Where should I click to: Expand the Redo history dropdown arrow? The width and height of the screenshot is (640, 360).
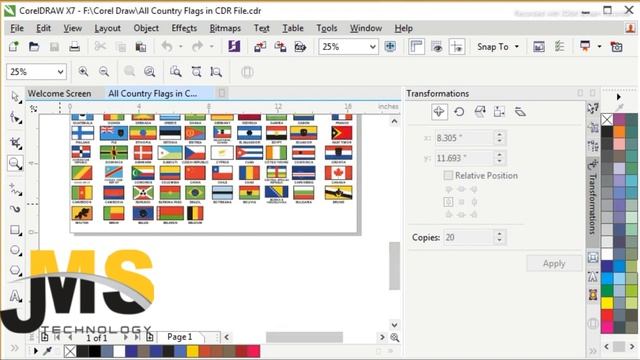pyautogui.click(x=211, y=47)
